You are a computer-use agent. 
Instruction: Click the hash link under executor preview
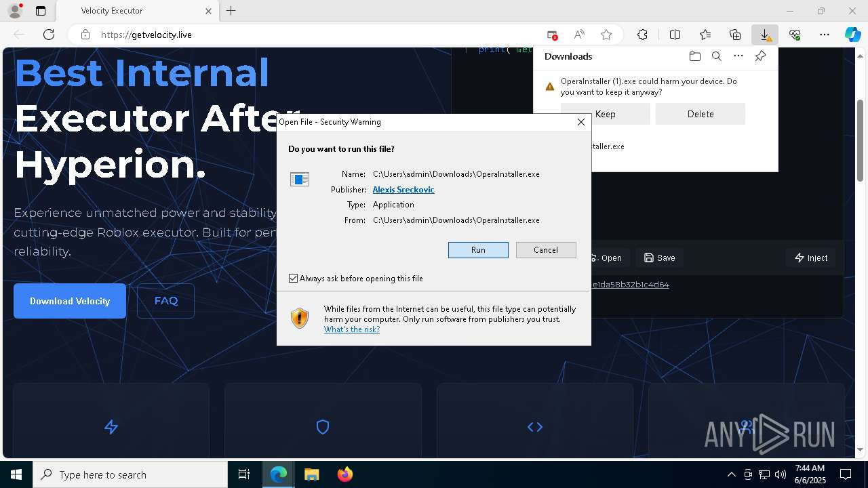(x=631, y=285)
